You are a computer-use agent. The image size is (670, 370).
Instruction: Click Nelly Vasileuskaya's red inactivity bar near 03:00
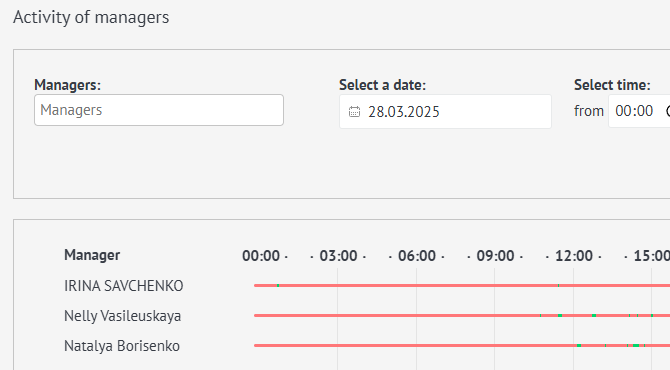pyautogui.click(x=338, y=315)
